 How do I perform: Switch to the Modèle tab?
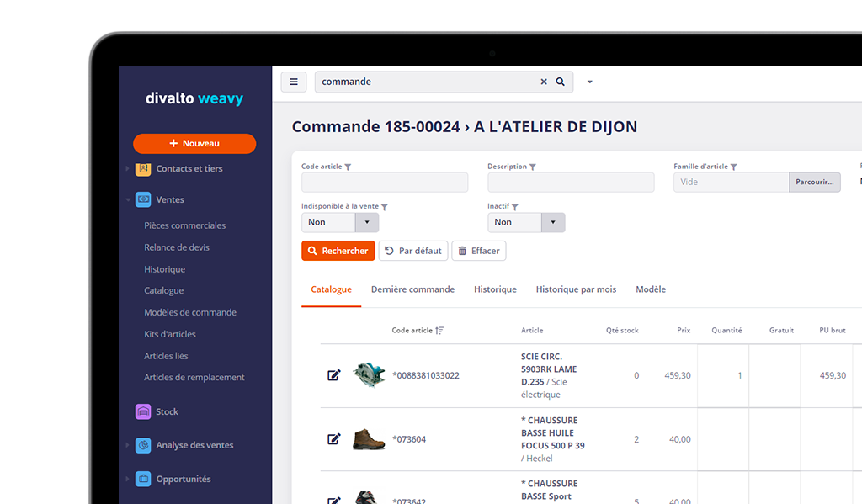tap(651, 289)
